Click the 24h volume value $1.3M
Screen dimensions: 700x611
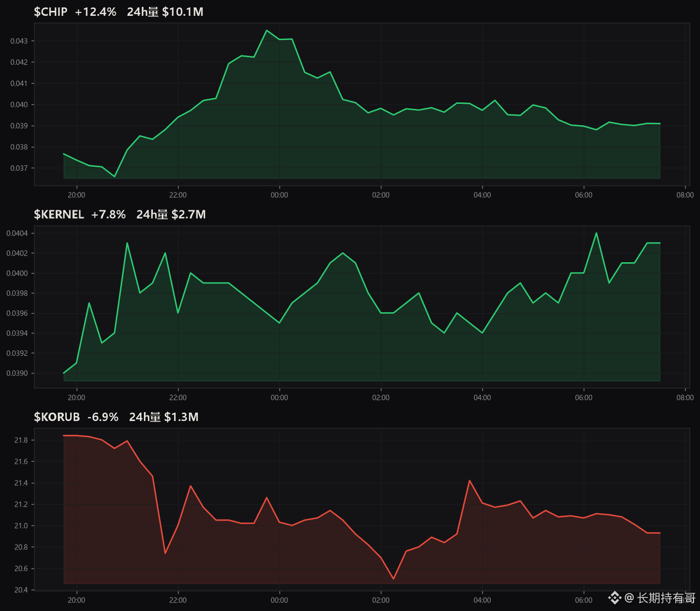point(181,417)
